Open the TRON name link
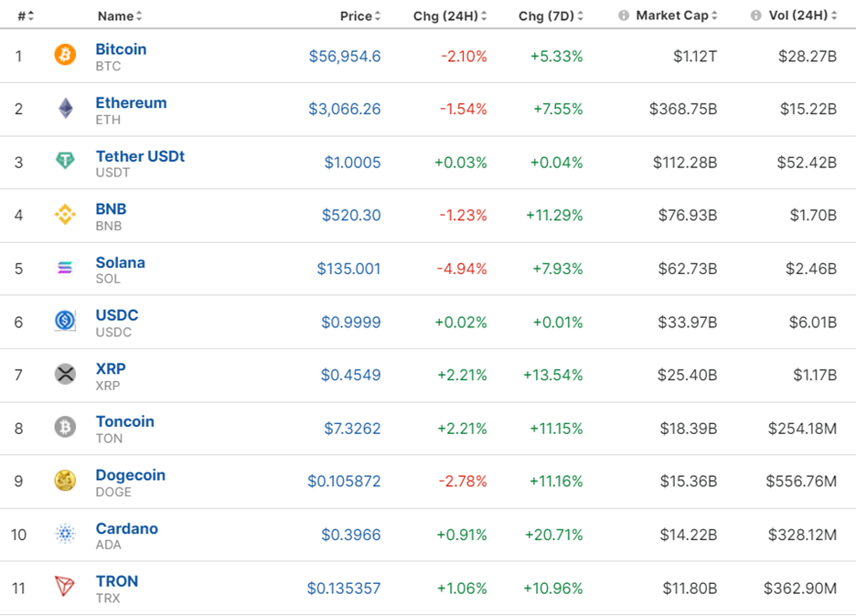 tap(117, 581)
